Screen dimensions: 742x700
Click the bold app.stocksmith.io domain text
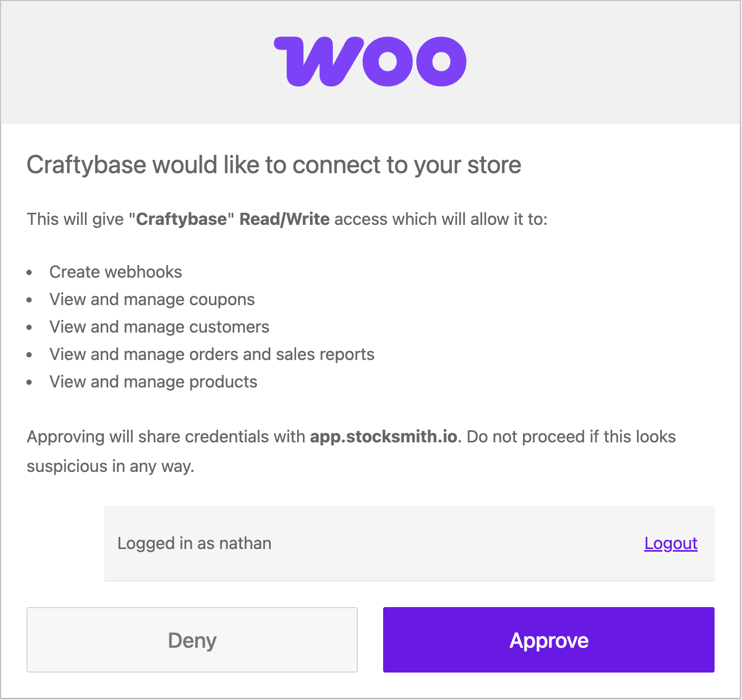(x=384, y=437)
